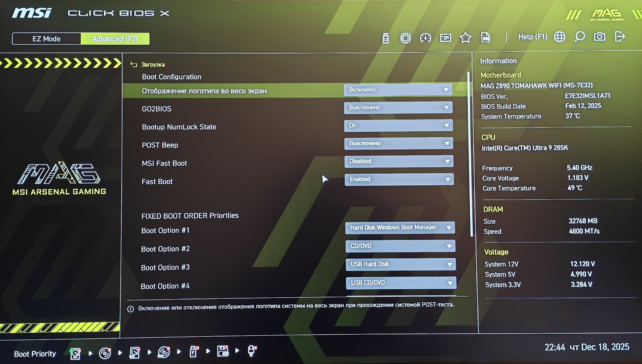
Task: Open the Bootup NumLock State dropdown
Action: pyautogui.click(x=398, y=125)
